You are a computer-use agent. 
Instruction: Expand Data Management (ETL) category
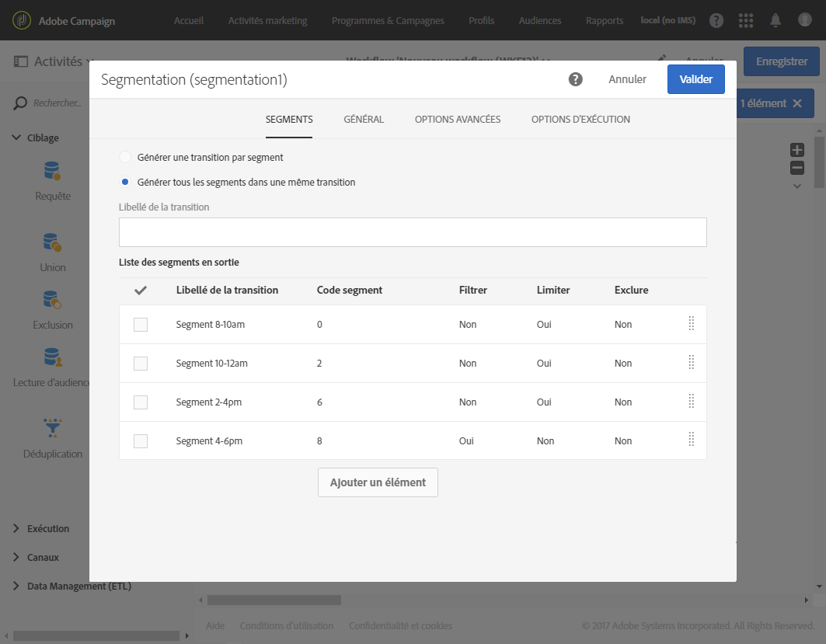pyautogui.click(x=78, y=586)
